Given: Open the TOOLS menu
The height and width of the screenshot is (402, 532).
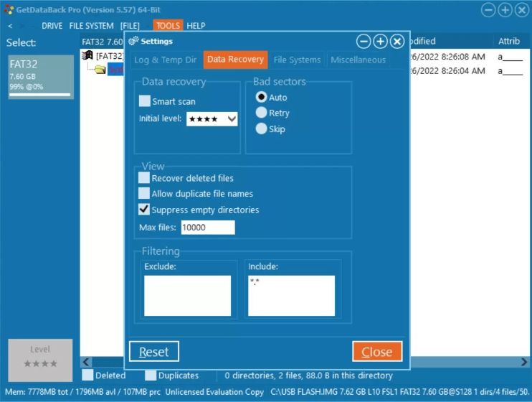Looking at the screenshot, I should 168,26.
